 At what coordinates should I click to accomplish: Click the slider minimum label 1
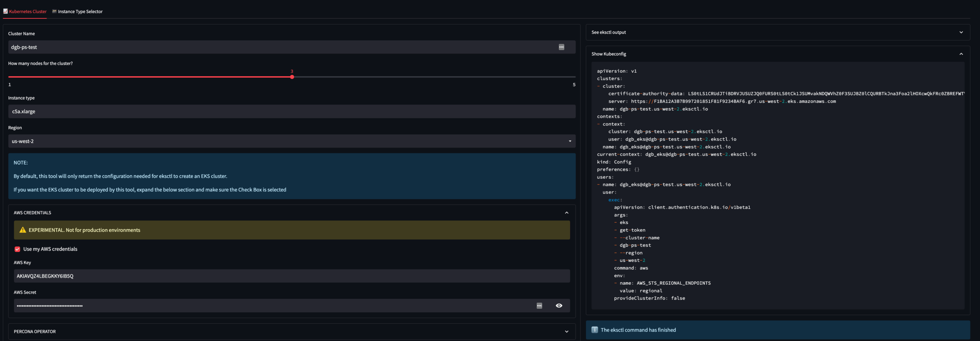click(x=10, y=85)
